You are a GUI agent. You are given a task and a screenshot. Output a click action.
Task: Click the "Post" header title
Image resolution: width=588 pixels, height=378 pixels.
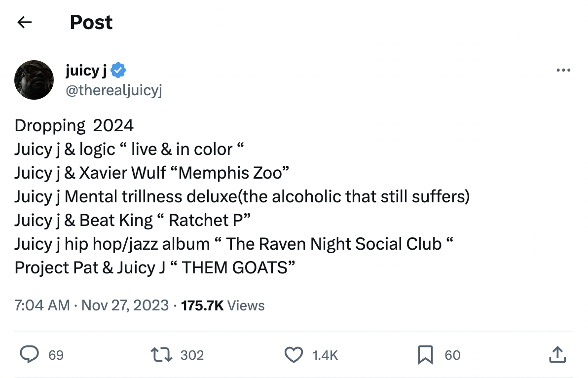(x=91, y=22)
